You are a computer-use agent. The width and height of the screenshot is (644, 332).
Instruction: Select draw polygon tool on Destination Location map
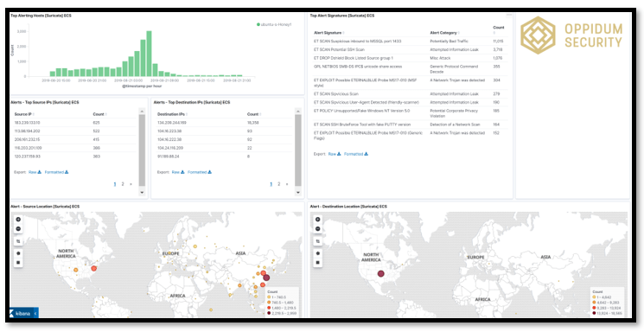[x=317, y=253]
